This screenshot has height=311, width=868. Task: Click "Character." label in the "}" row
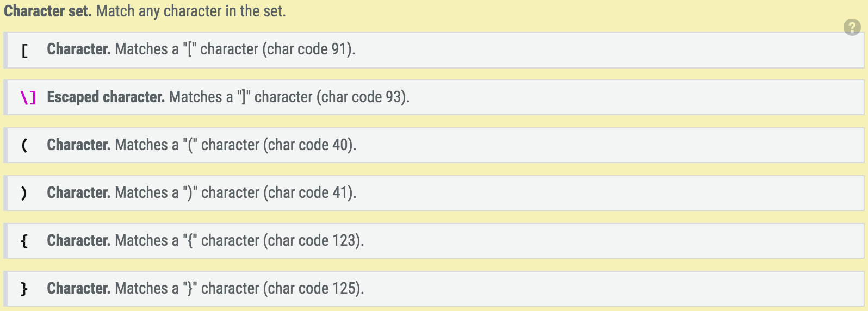(x=79, y=289)
